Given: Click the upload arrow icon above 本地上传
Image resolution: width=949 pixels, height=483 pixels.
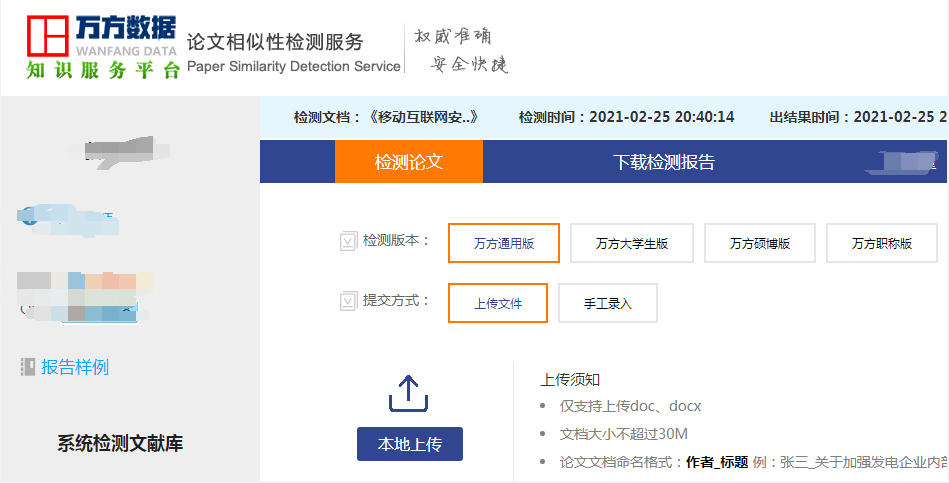Looking at the screenshot, I should [x=408, y=394].
